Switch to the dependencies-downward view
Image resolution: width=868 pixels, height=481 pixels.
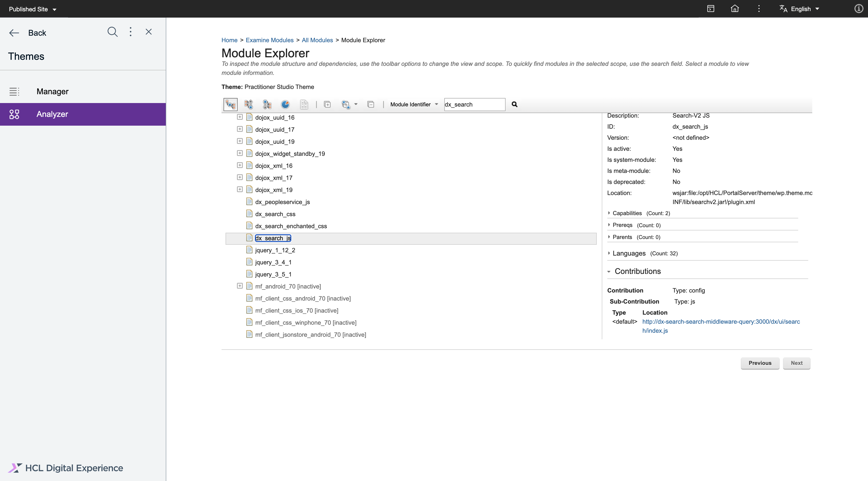pos(267,105)
